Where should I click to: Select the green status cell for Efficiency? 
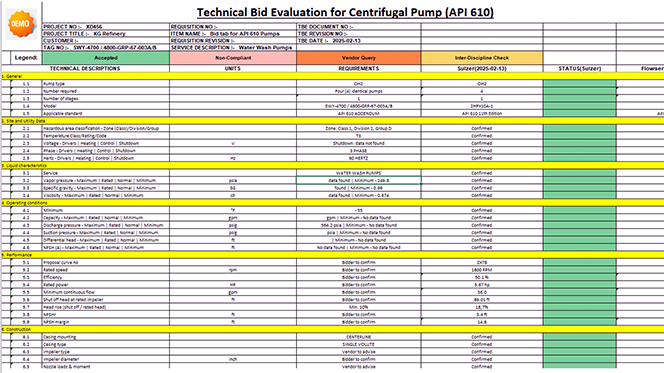(579, 277)
